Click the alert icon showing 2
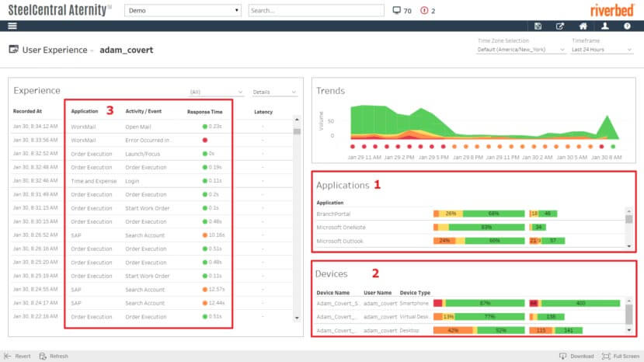 [x=424, y=10]
